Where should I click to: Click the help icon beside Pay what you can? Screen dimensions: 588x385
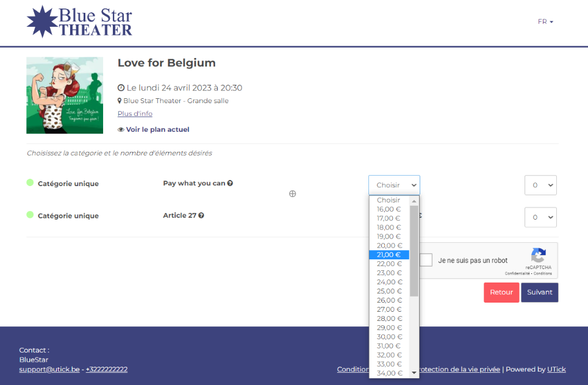(230, 183)
